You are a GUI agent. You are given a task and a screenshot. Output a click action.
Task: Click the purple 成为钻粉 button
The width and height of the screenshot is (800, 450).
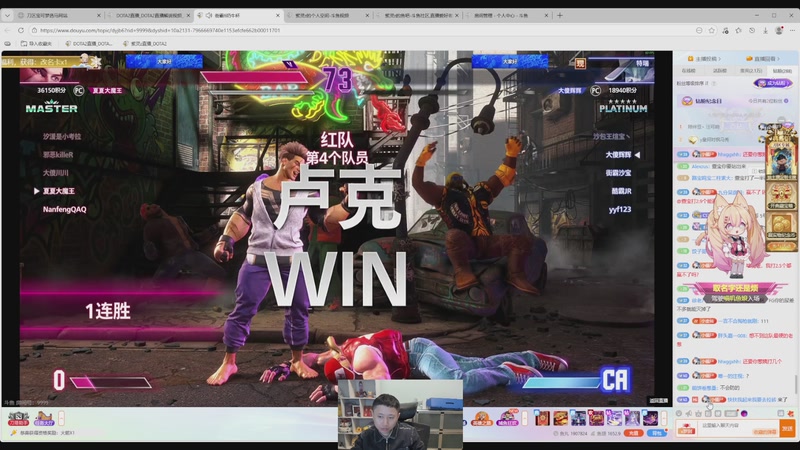tap(772, 83)
